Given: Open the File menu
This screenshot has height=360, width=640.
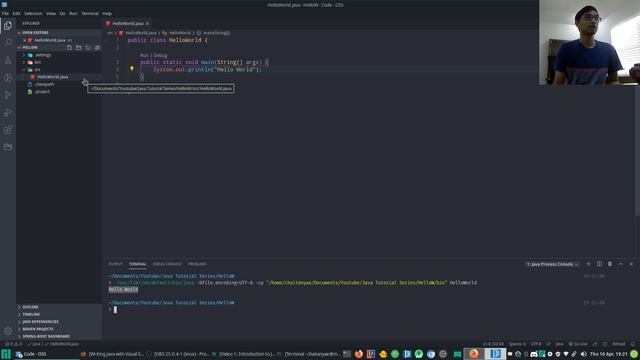Looking at the screenshot, I should point(5,13).
